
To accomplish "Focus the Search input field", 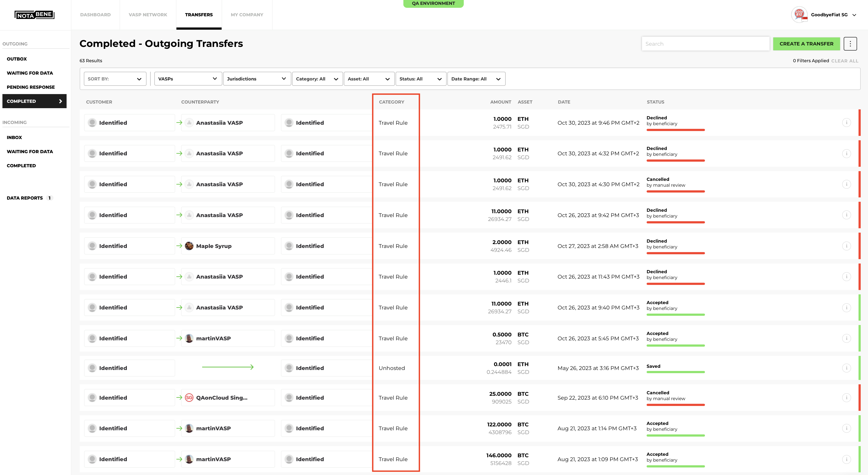I will [x=706, y=44].
